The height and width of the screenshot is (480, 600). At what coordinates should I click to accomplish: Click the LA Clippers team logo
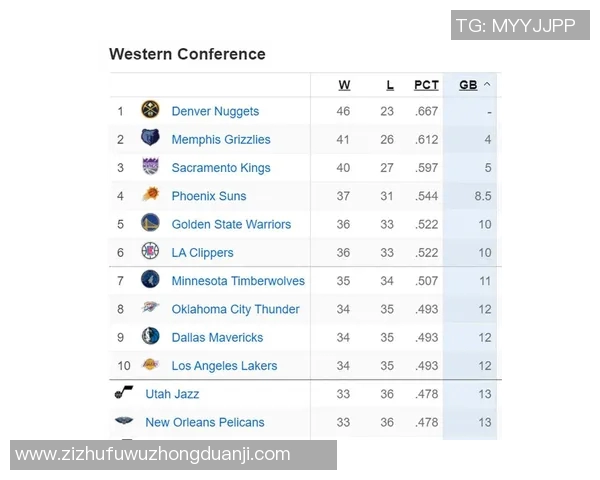click(150, 252)
